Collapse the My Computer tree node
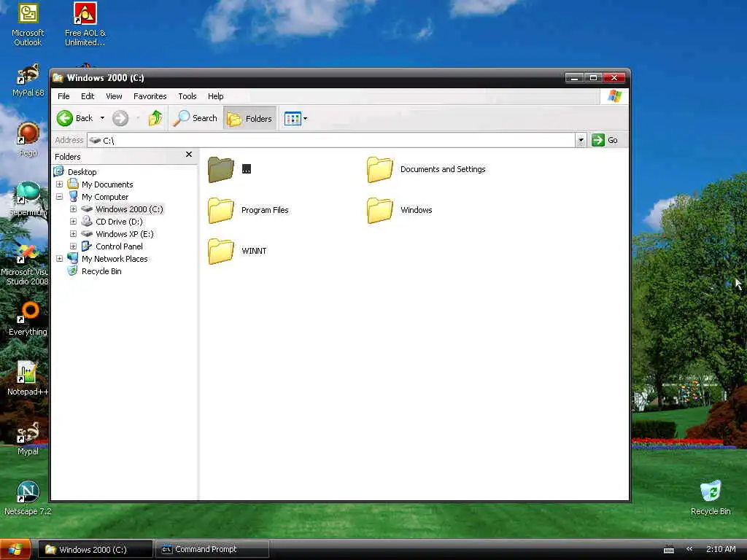 60,197
